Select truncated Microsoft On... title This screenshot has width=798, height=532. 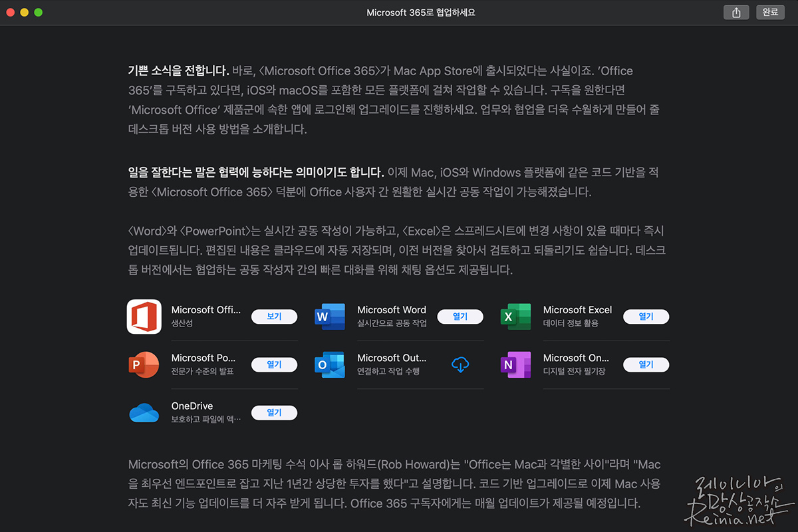pyautogui.click(x=576, y=358)
